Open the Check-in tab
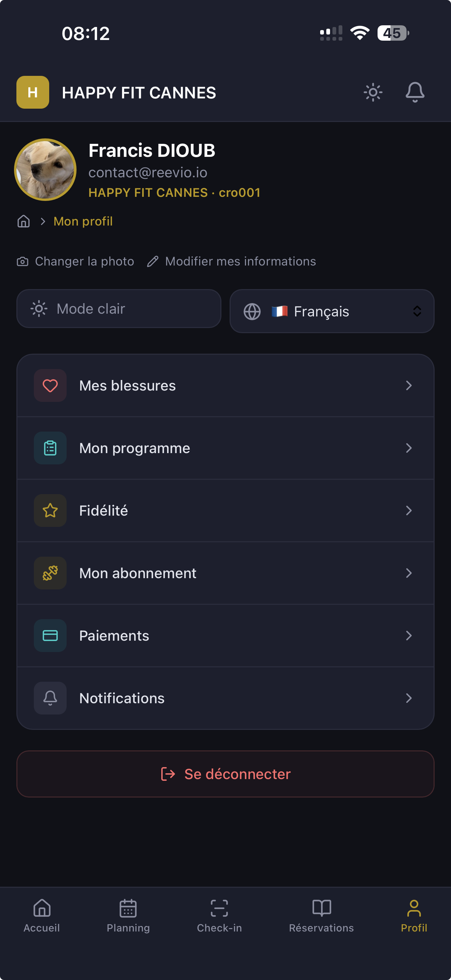The width and height of the screenshot is (451, 980). click(x=219, y=915)
